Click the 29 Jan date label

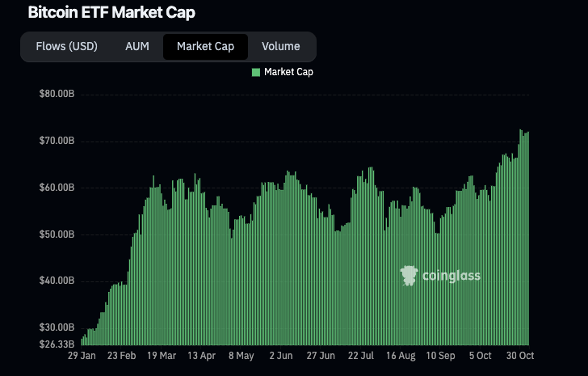(82, 355)
